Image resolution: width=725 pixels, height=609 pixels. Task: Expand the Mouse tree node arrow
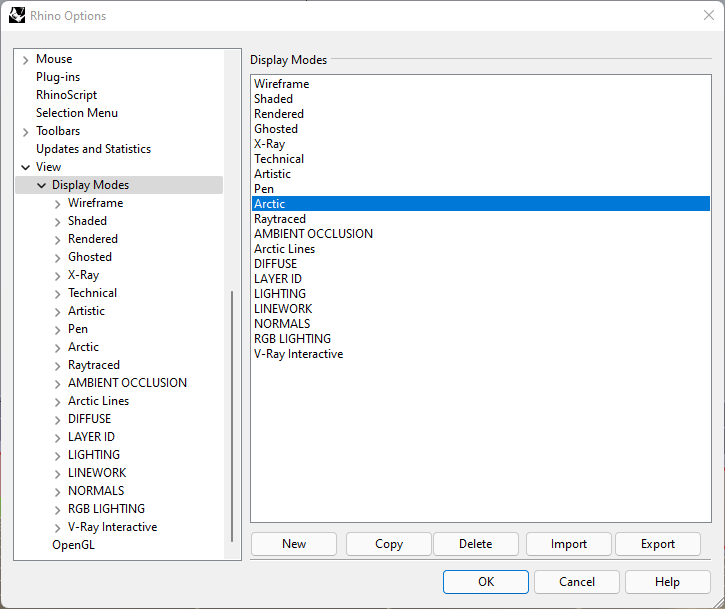coord(25,60)
